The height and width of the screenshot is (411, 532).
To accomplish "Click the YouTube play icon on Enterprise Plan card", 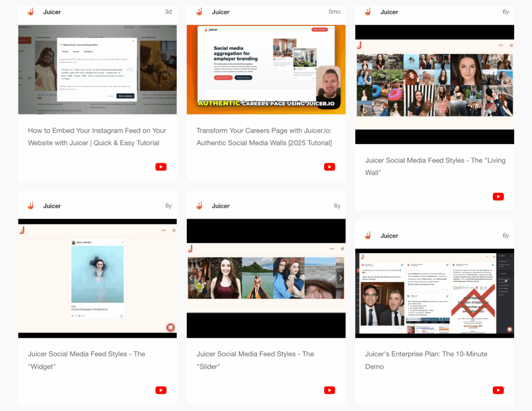I will pyautogui.click(x=498, y=390).
